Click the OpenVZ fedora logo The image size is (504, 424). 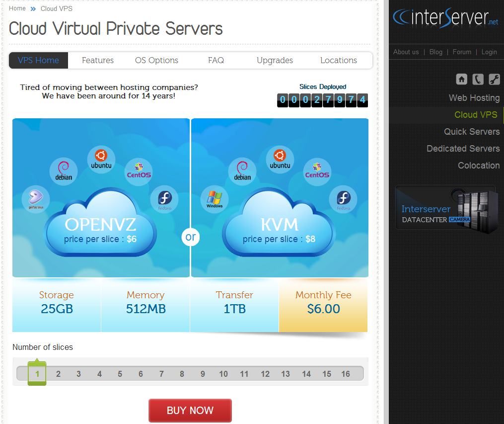[x=164, y=200]
